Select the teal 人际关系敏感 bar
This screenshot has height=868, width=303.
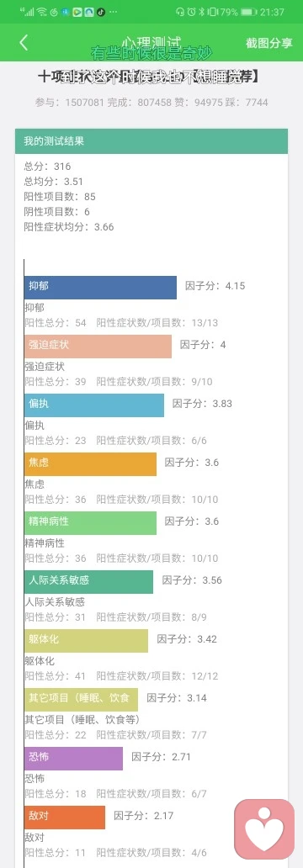88,582
